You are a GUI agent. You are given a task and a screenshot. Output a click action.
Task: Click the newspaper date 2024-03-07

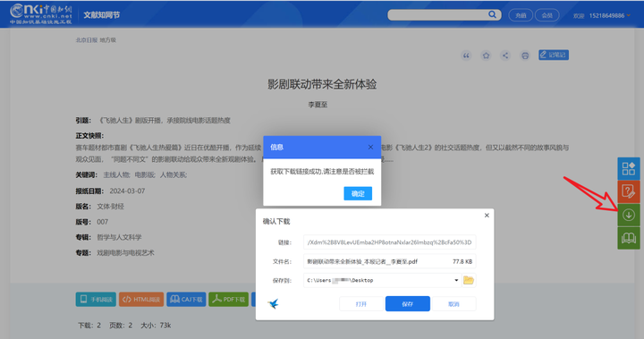pos(127,191)
